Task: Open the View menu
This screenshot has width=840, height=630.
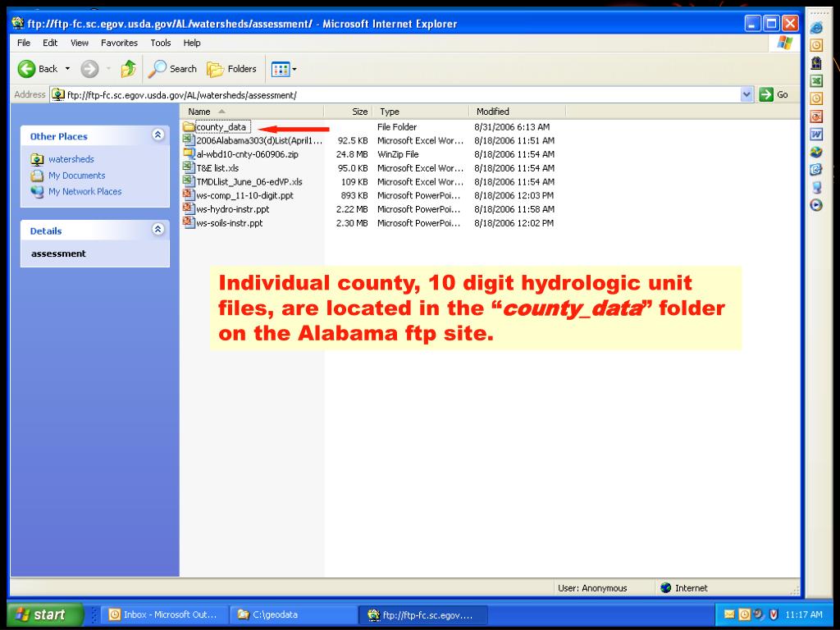Action: click(80, 43)
